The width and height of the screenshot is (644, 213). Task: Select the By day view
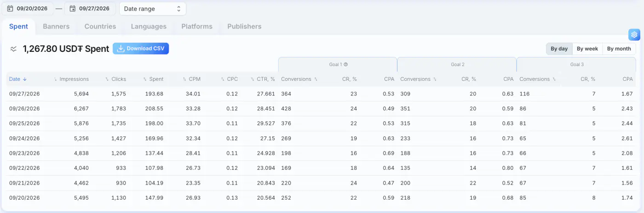(x=559, y=49)
